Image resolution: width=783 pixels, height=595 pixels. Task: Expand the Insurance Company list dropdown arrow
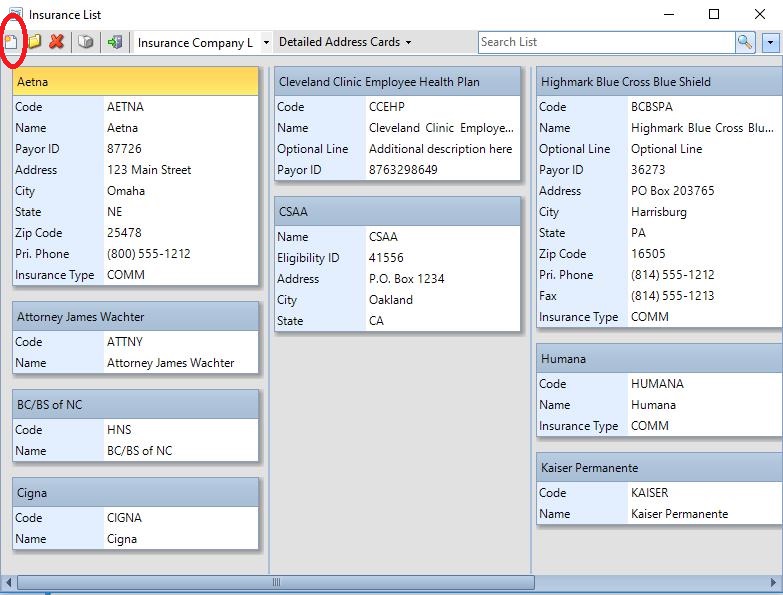[266, 42]
